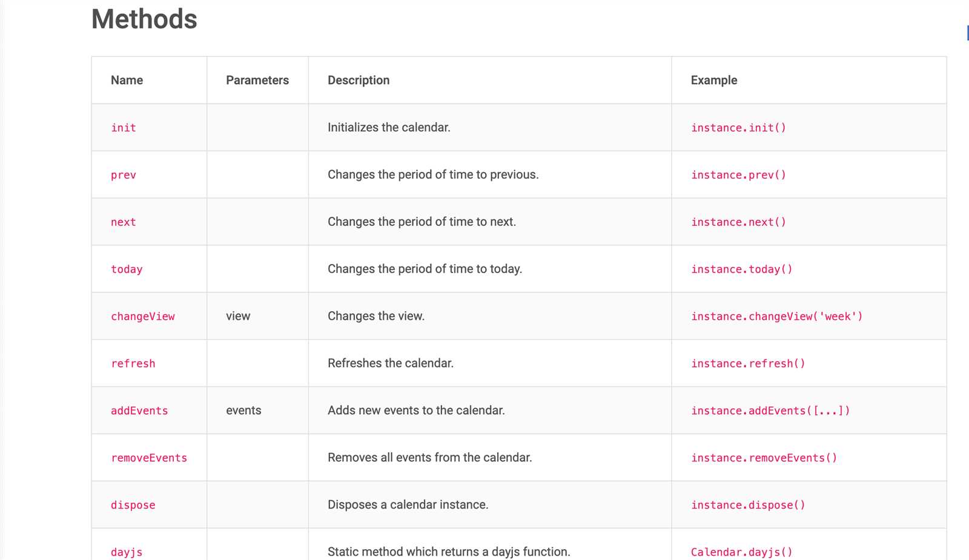Click 'Changes the period of time to today.'
The height and width of the screenshot is (560, 969).
point(425,269)
